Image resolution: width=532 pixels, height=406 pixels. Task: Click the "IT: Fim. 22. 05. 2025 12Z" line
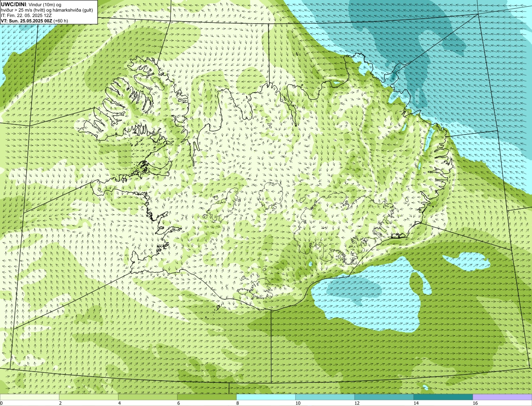pos(26,15)
